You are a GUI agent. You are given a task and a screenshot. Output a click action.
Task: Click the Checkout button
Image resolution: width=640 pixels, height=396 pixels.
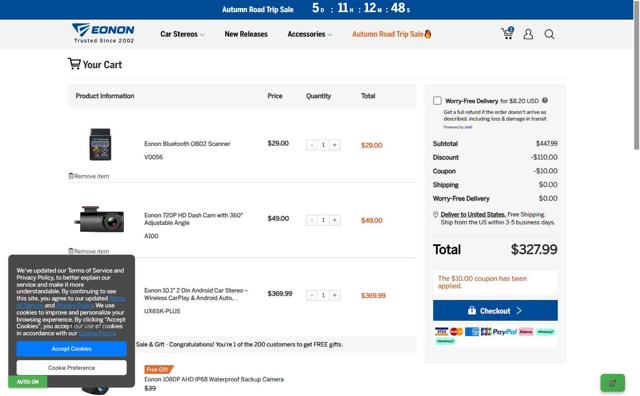pyautogui.click(x=495, y=311)
